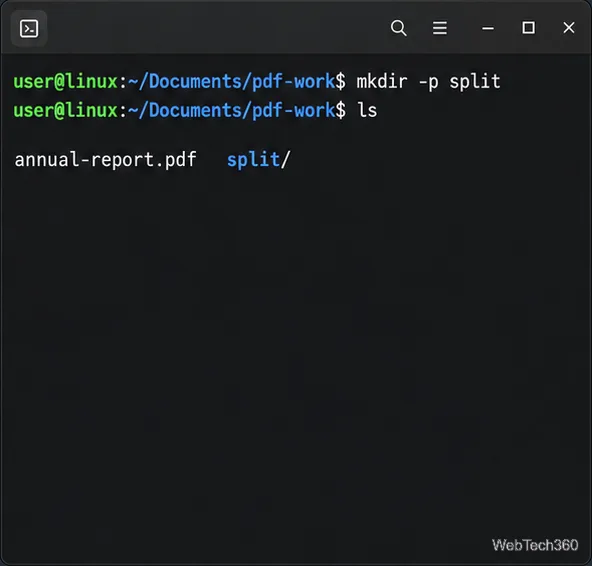Click user@linux on the first prompt line
The height and width of the screenshot is (566, 592).
[x=66, y=82]
